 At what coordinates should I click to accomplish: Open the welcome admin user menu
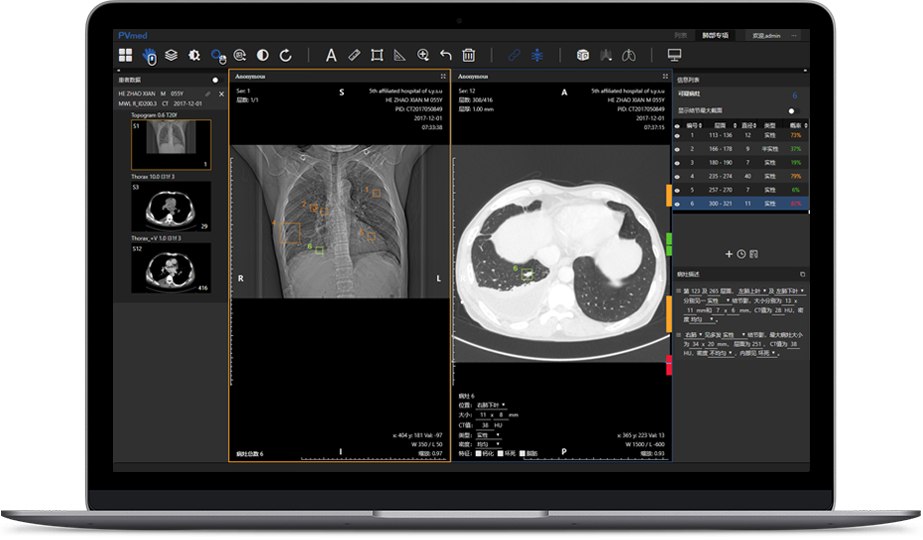click(766, 36)
